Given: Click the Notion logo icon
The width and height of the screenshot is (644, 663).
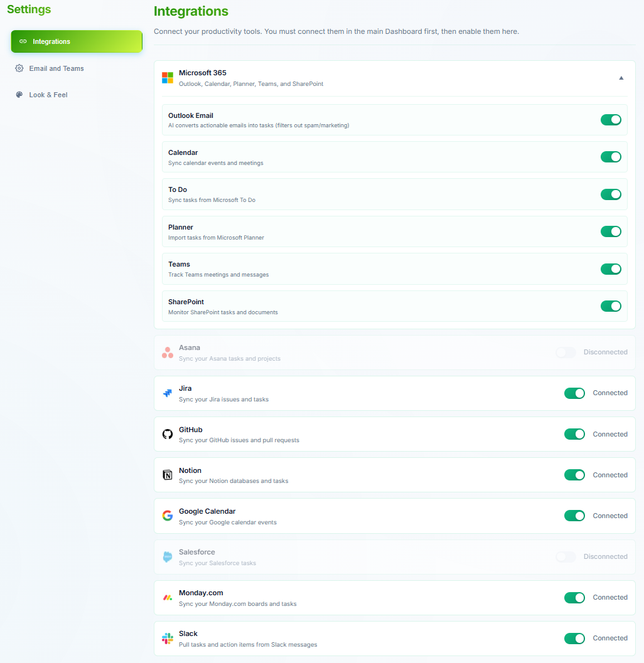Looking at the screenshot, I should pyautogui.click(x=168, y=475).
